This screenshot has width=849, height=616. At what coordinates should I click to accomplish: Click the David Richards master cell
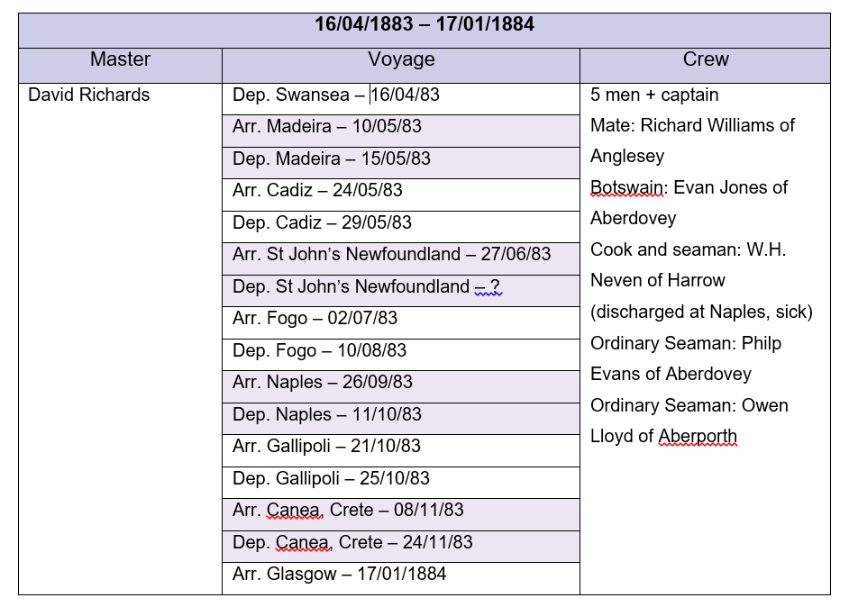pos(89,95)
